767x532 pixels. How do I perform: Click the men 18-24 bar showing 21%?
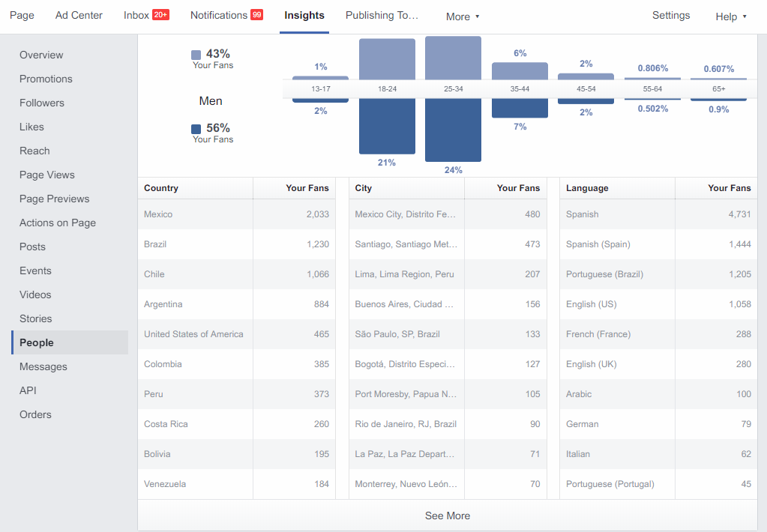(x=387, y=126)
